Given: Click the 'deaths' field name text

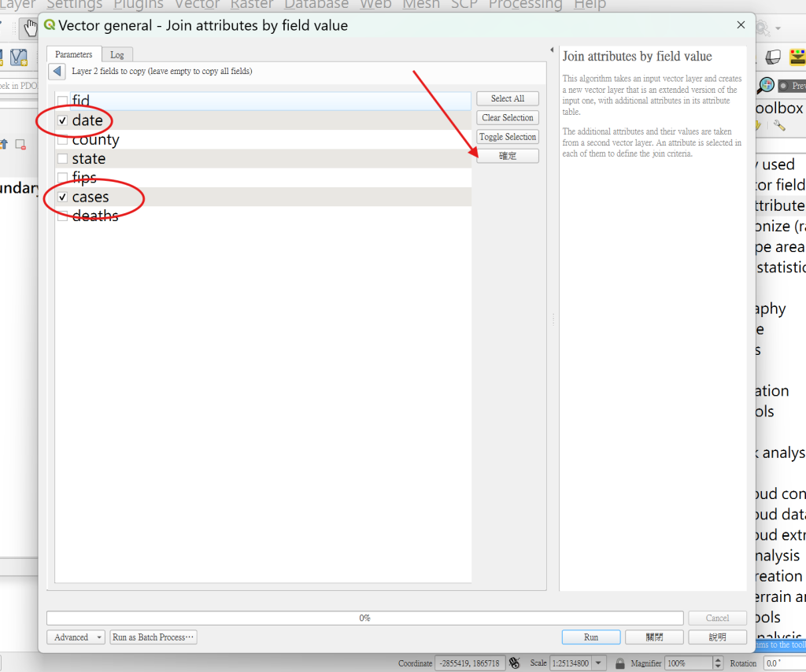Looking at the screenshot, I should point(95,216).
